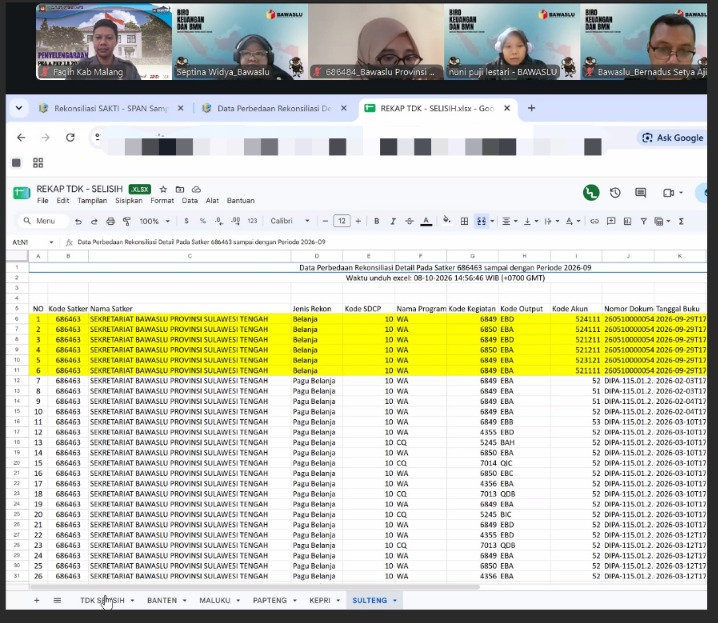
Task: Open the Sisipkan menu
Action: (x=129, y=200)
